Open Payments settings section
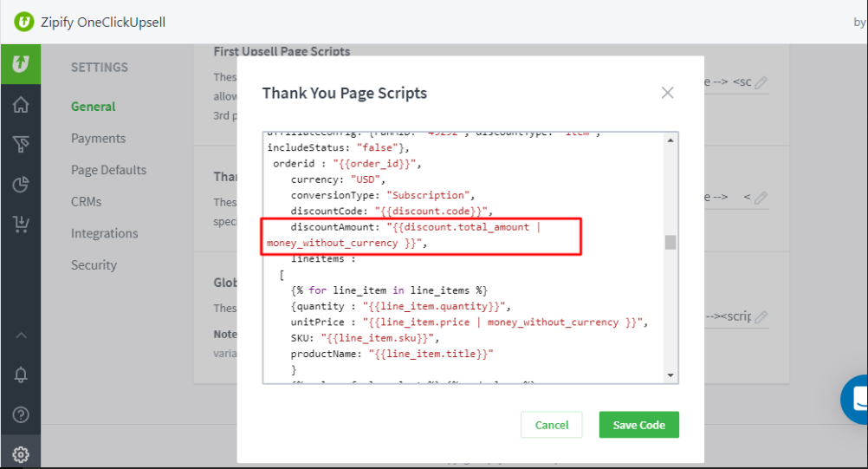The image size is (868, 469). (x=98, y=139)
